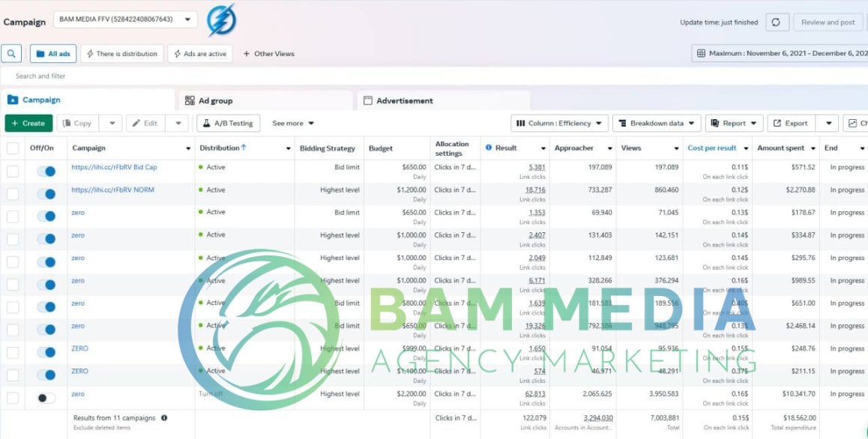
Task: Click the search magnifier icon
Action: click(11, 54)
